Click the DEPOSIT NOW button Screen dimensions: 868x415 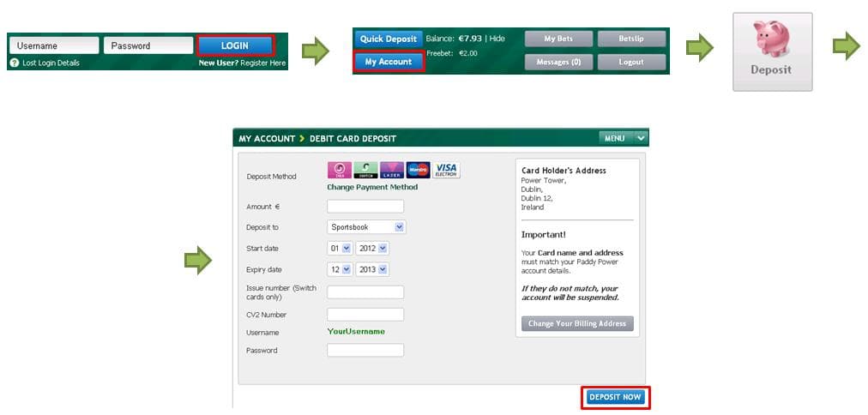point(615,397)
